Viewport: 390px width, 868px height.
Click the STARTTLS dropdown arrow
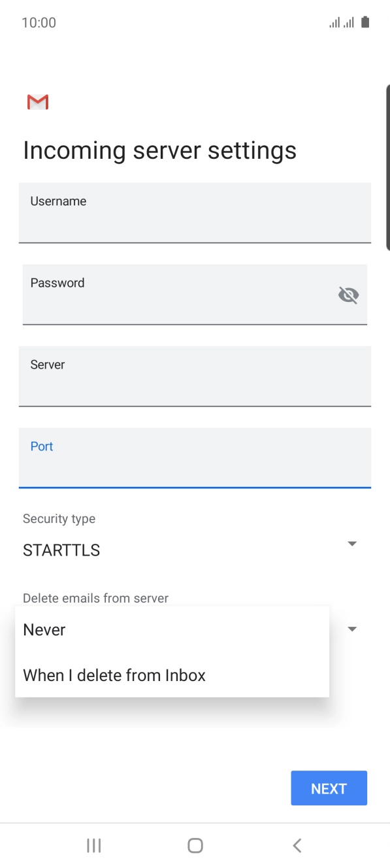click(x=351, y=543)
